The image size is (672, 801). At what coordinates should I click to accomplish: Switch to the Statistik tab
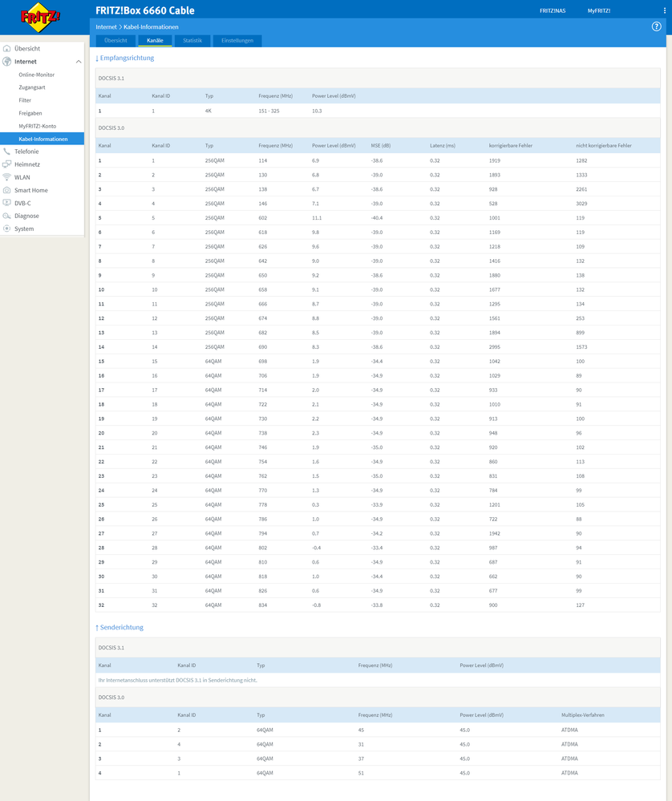point(192,40)
